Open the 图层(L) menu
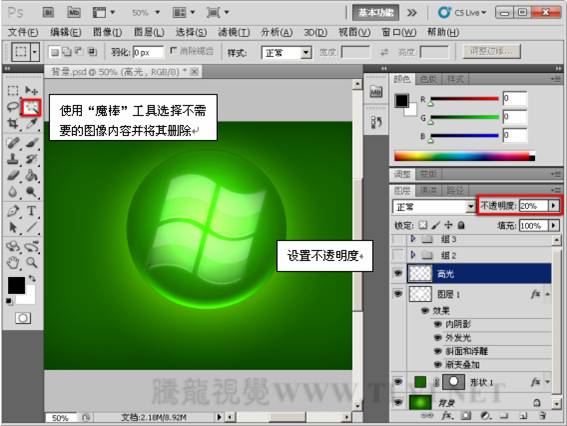The image size is (567, 426). [x=149, y=33]
